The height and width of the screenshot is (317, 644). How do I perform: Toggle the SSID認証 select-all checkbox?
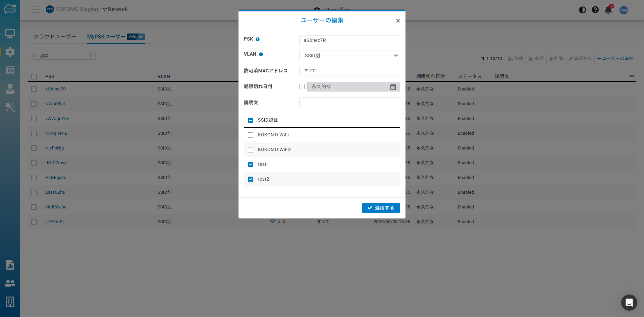pos(251,120)
